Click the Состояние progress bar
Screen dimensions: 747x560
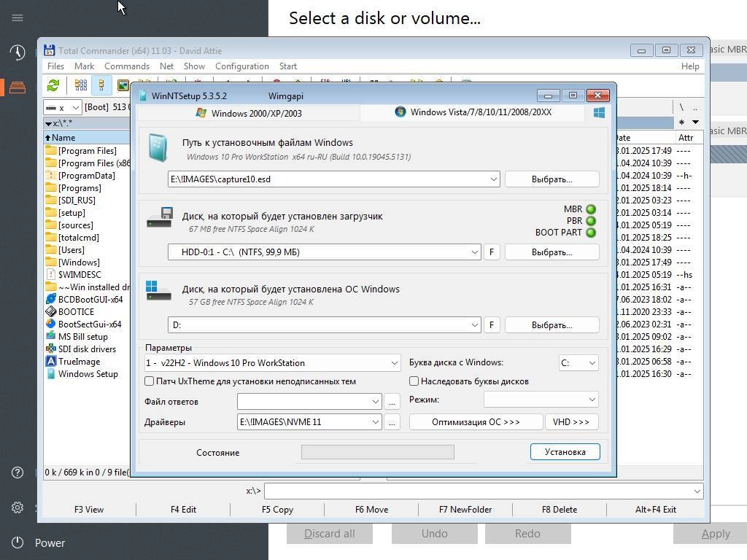coord(378,452)
